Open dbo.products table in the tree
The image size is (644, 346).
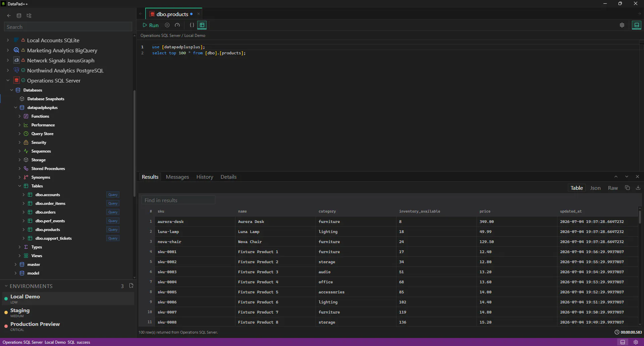pos(48,230)
